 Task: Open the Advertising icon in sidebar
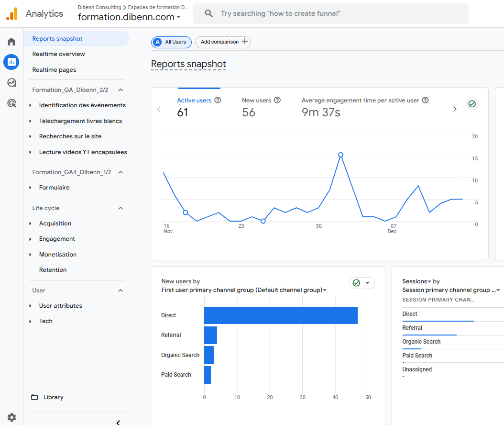(x=11, y=103)
